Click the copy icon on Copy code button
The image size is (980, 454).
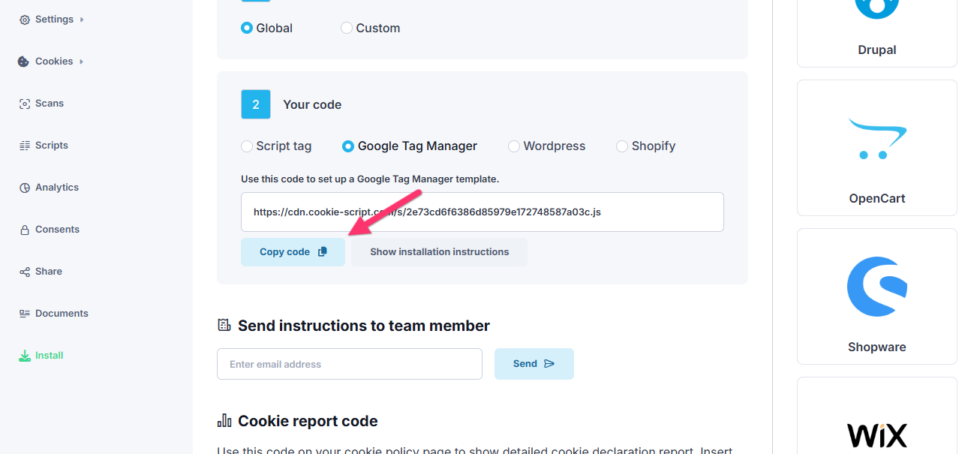pos(323,252)
